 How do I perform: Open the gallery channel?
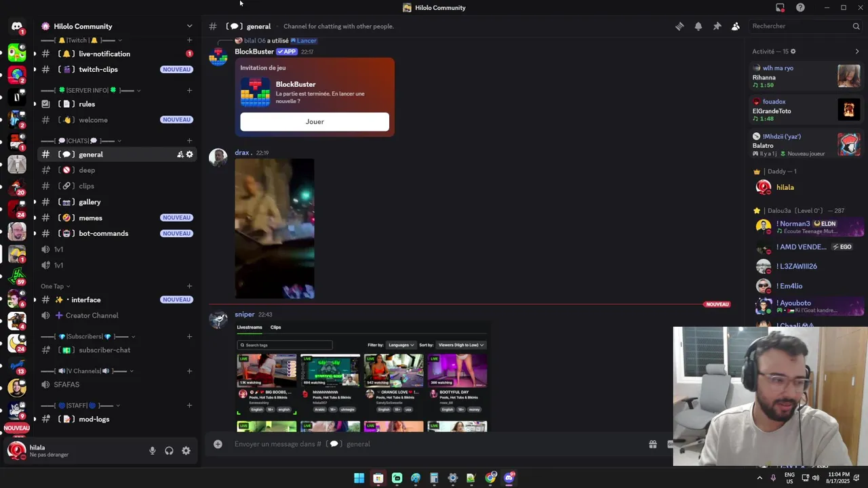(117, 202)
